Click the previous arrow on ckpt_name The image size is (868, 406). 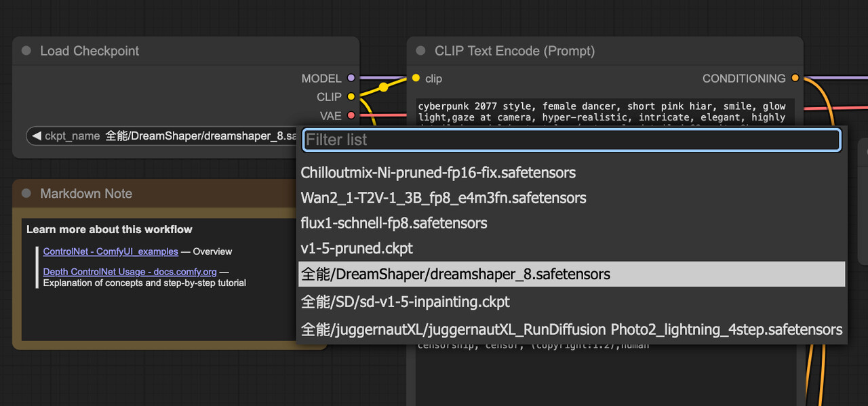tap(36, 136)
